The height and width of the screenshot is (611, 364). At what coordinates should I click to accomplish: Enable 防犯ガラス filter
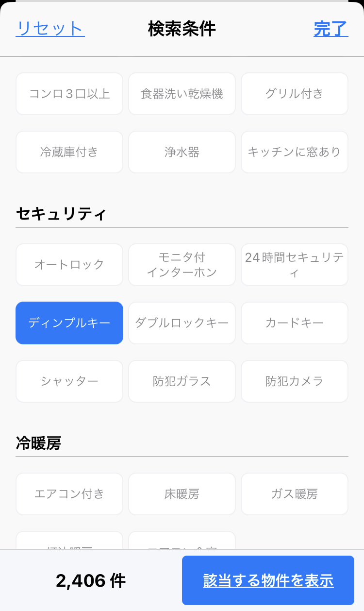pyautogui.click(x=182, y=381)
